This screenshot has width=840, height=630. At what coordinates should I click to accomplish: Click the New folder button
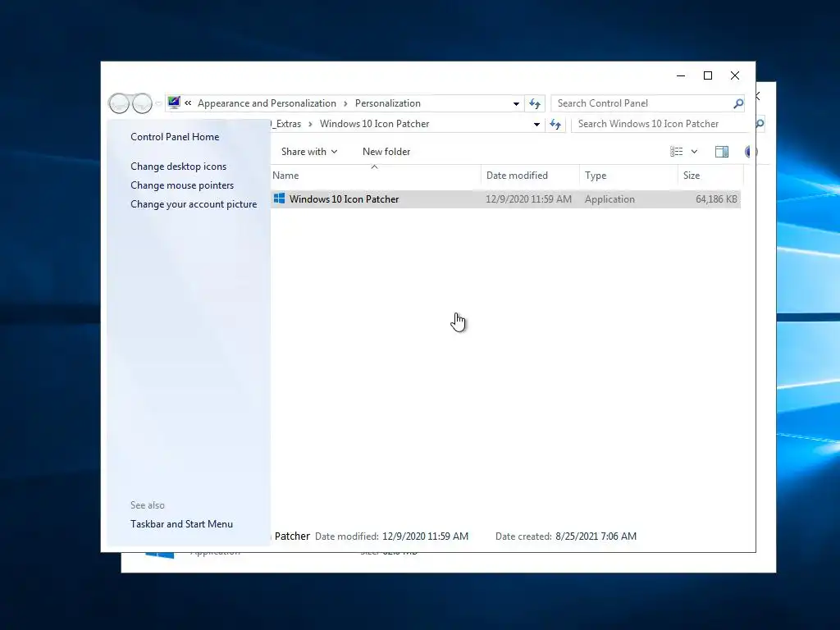(x=386, y=152)
